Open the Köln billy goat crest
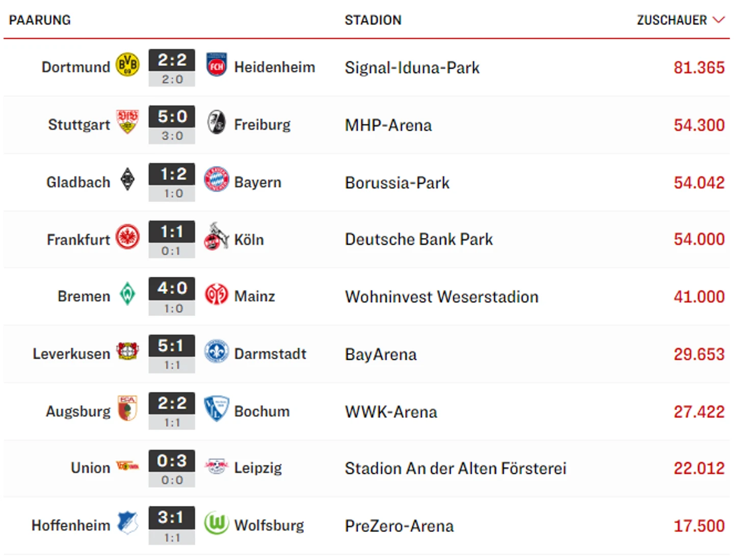 pyautogui.click(x=217, y=236)
